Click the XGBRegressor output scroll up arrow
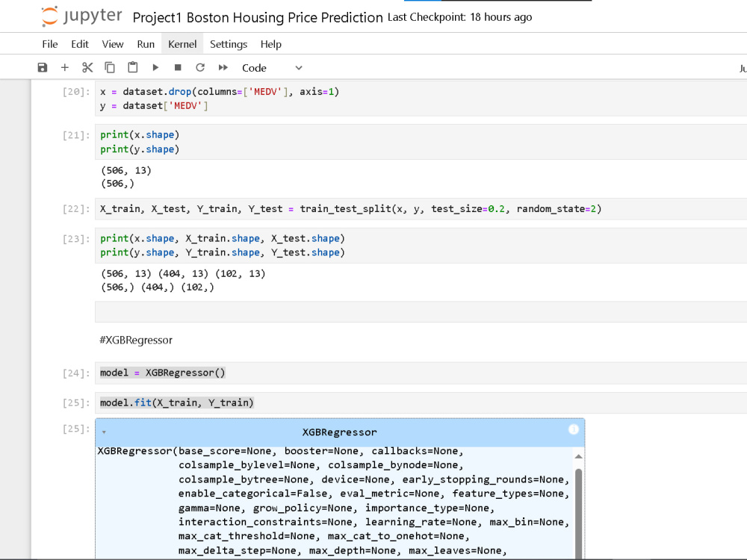 pyautogui.click(x=578, y=457)
